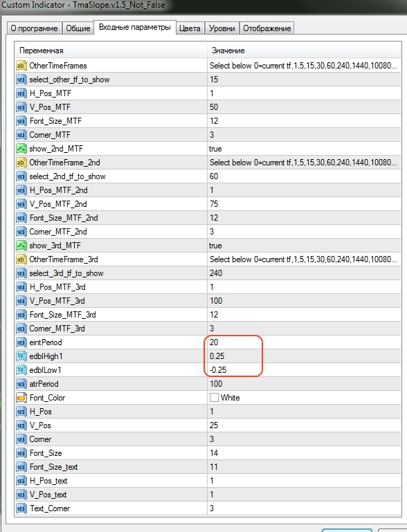407x532 pixels.
Task: Select the Corner_MTF_2nd variable name
Action: (58, 232)
